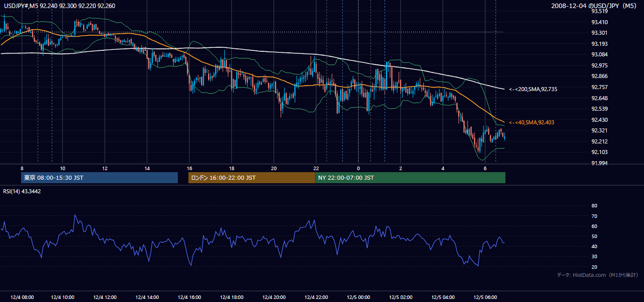
Task: Click price axis value 92.757
Action: click(600, 87)
